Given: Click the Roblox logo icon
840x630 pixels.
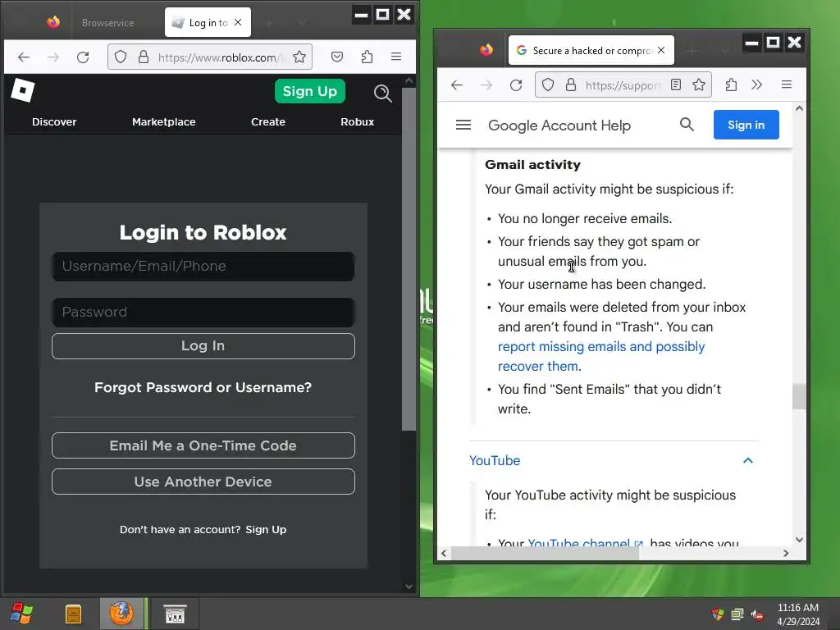Looking at the screenshot, I should pos(23,90).
